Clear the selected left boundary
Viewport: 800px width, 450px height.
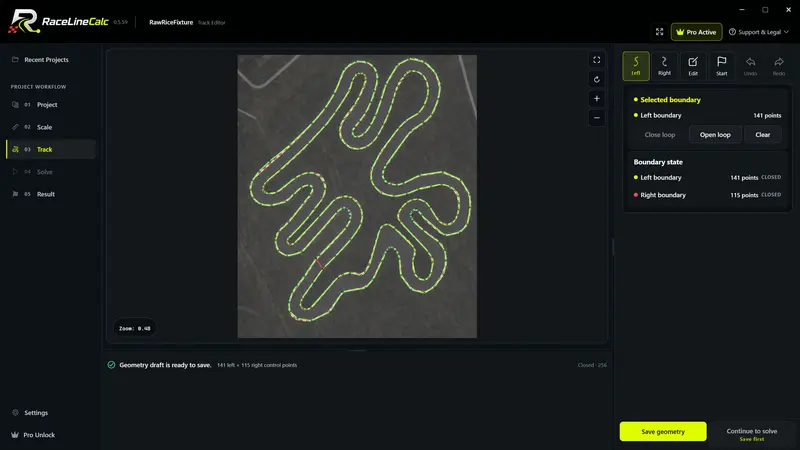pos(762,135)
